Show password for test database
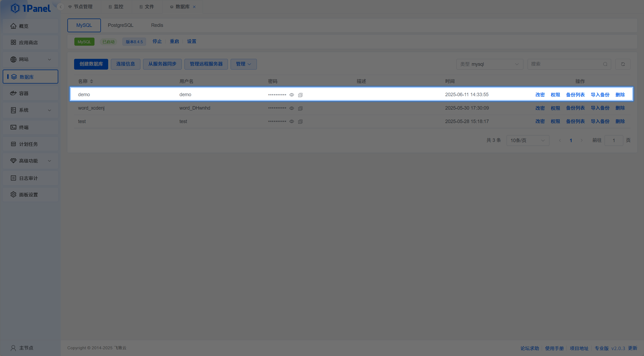Image resolution: width=644 pixels, height=356 pixels. tap(292, 121)
